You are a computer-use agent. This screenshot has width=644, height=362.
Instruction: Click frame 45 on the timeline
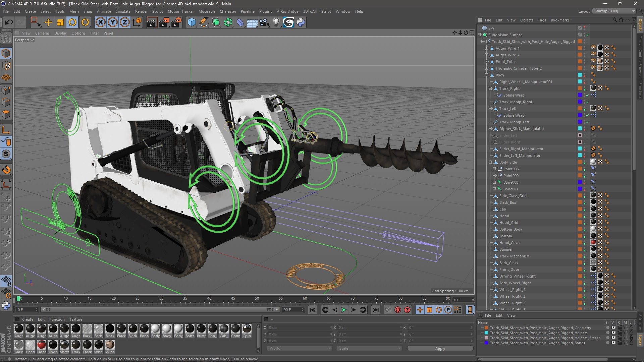(x=233, y=299)
